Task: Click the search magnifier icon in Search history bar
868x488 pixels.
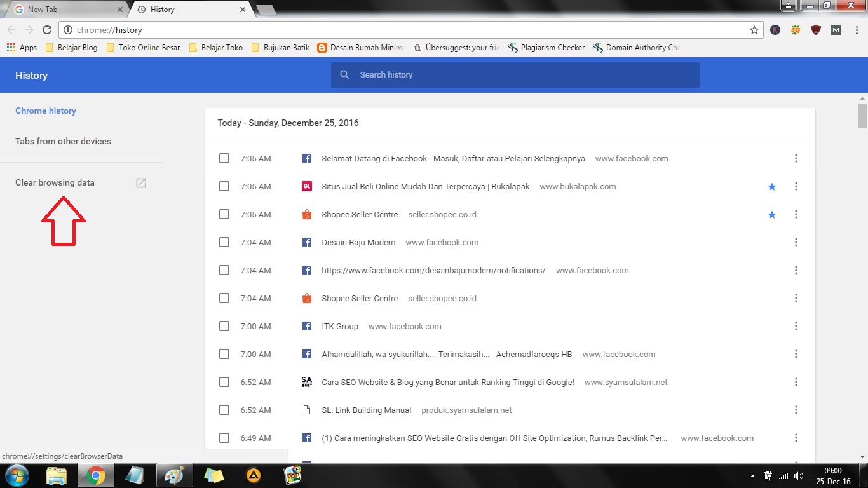Action: pos(344,74)
